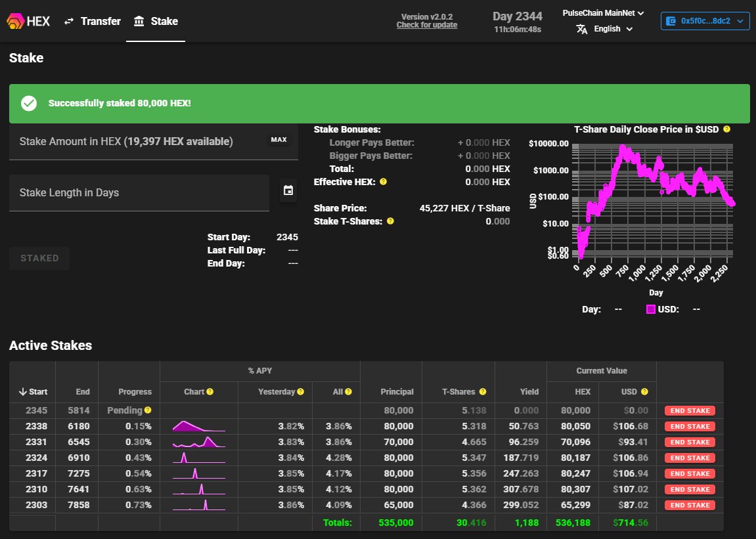The image size is (756, 539).
Task: End the stake starting day 2303
Action: [x=690, y=506]
